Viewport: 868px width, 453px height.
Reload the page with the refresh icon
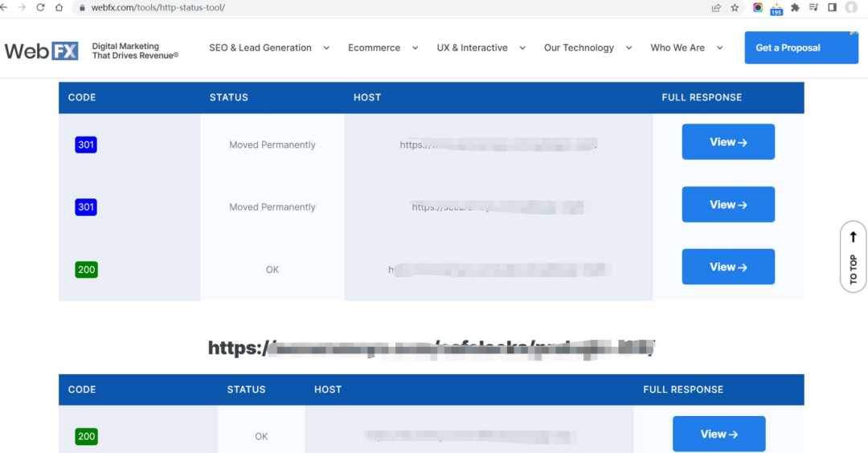[x=40, y=7]
